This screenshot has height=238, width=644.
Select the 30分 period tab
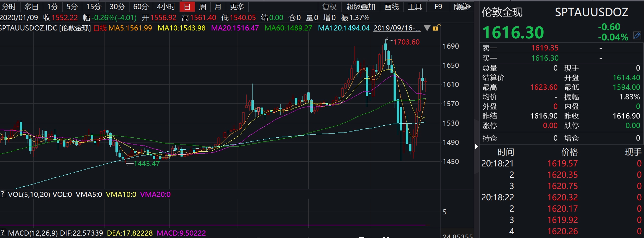click(117, 7)
